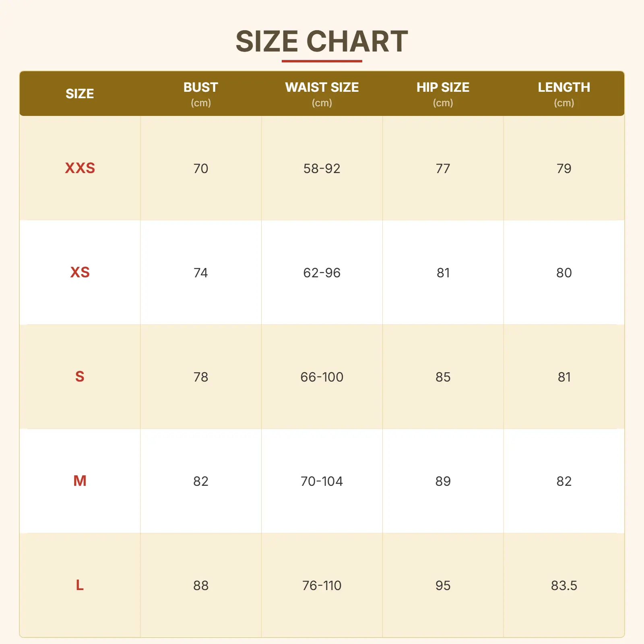
Task: Click the HIP SIZE column header
Action: (443, 88)
